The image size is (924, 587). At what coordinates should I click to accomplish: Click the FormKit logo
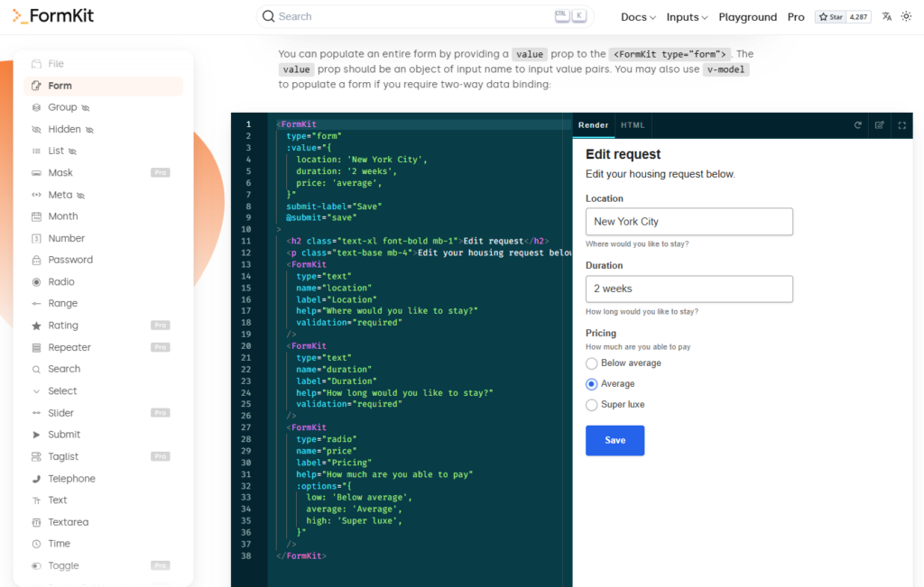point(53,16)
